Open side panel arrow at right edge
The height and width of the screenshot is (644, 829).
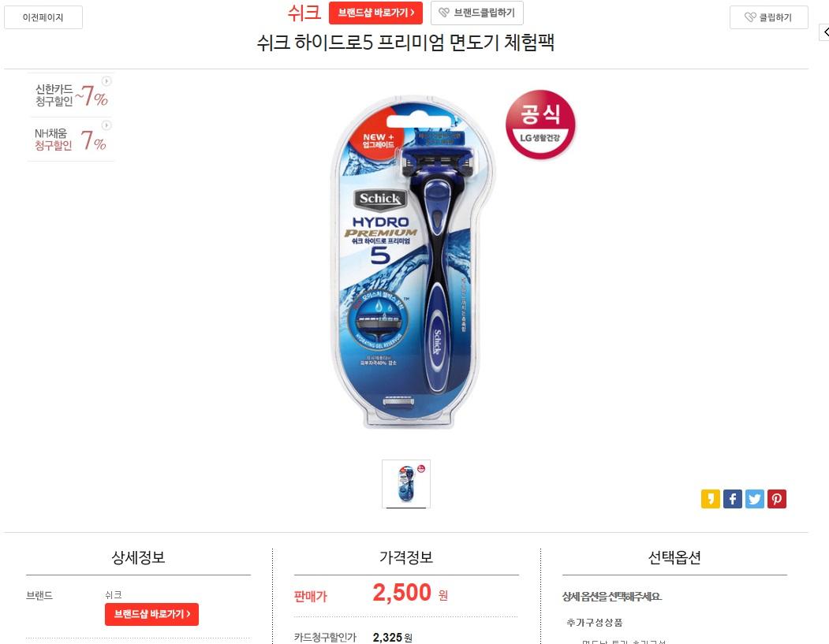tap(824, 32)
